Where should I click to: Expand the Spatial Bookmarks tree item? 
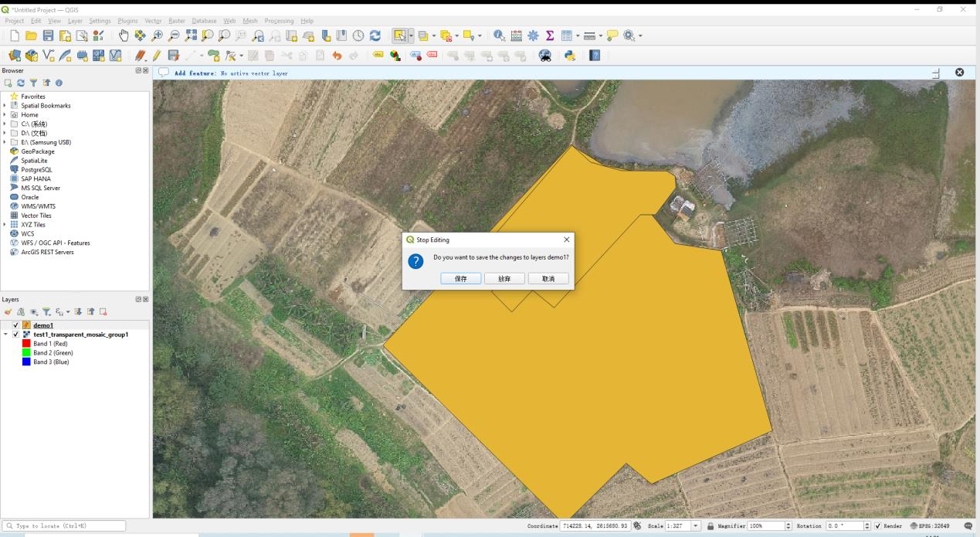(x=5, y=106)
